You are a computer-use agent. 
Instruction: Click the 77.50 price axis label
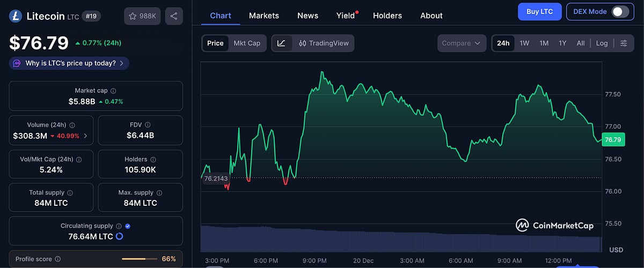point(612,94)
